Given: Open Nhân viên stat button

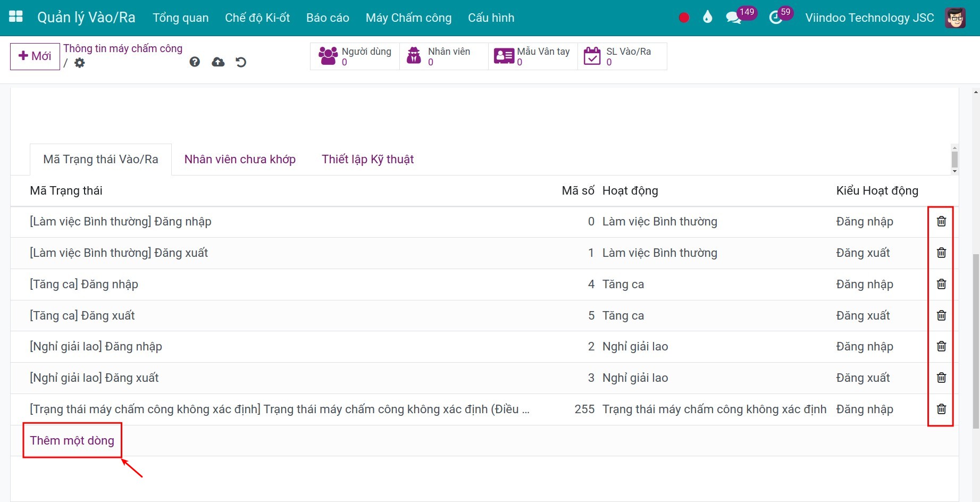Looking at the screenshot, I should (x=444, y=56).
